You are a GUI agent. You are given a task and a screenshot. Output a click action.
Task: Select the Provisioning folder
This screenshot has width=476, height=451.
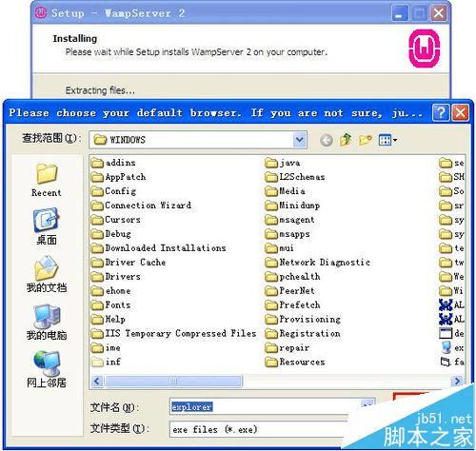click(303, 320)
